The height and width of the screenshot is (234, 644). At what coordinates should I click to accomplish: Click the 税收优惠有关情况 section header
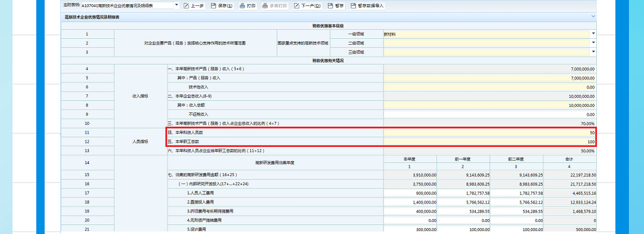328,61
